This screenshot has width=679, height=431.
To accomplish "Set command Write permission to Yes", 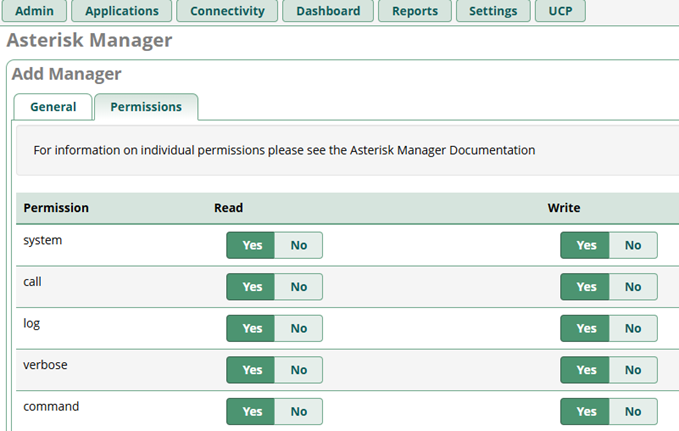I will (585, 412).
